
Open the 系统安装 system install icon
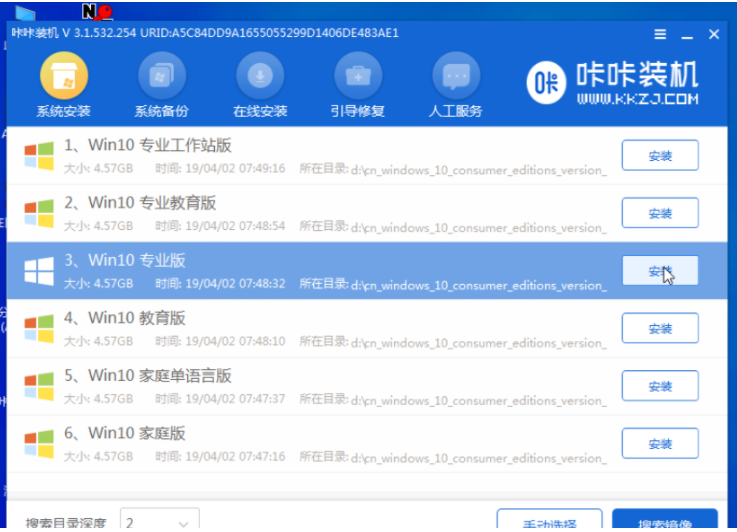pos(64,76)
